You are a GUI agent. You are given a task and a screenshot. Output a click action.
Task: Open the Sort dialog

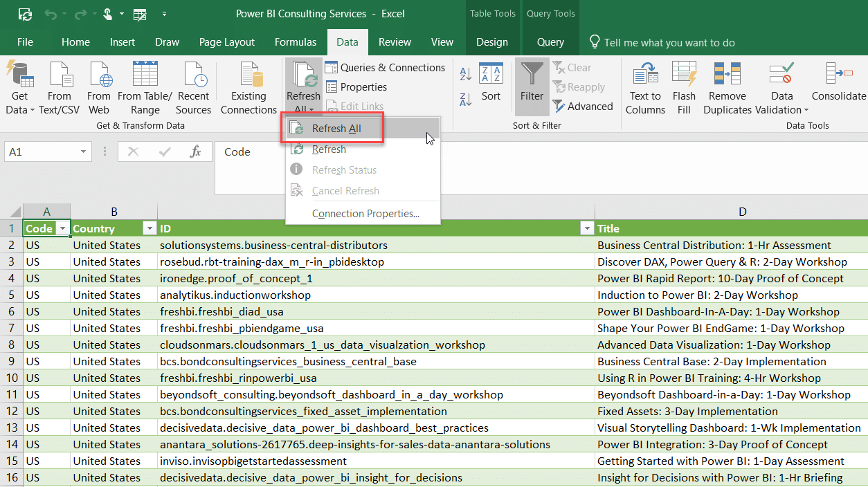coord(491,82)
